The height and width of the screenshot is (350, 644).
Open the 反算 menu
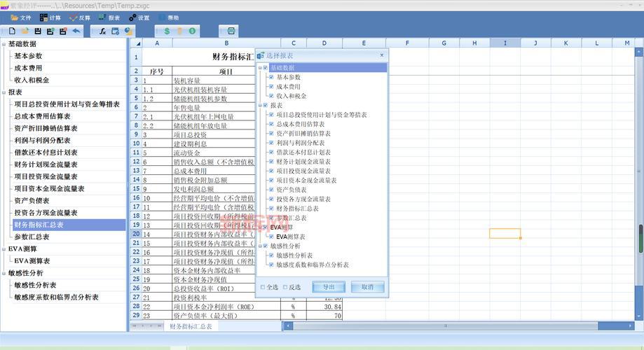[x=80, y=17]
